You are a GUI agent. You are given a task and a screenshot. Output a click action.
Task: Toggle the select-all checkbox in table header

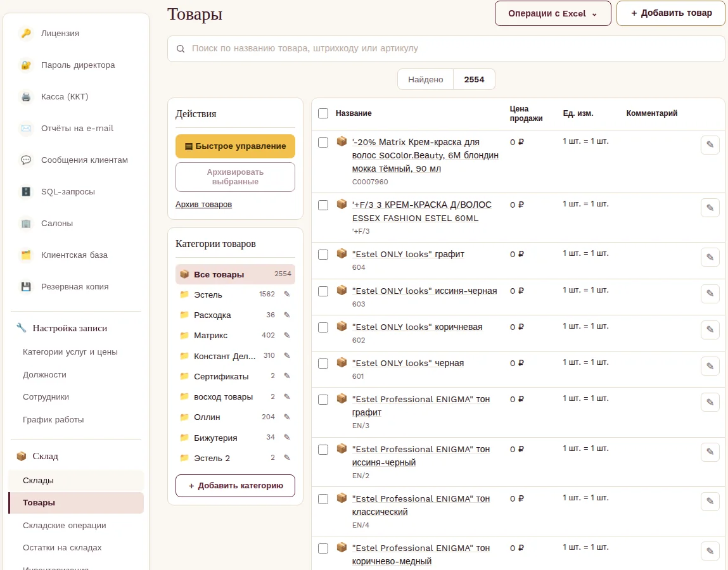323,113
